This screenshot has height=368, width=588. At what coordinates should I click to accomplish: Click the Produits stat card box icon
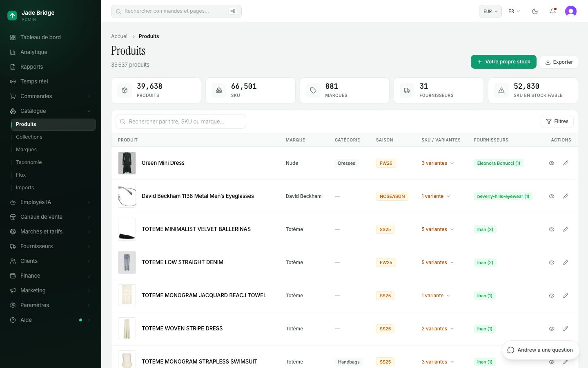pyautogui.click(x=125, y=90)
